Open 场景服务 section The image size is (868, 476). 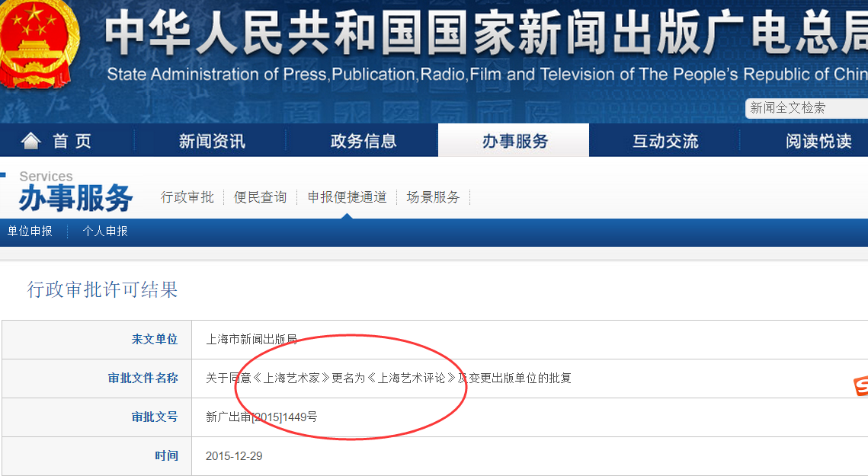(433, 197)
